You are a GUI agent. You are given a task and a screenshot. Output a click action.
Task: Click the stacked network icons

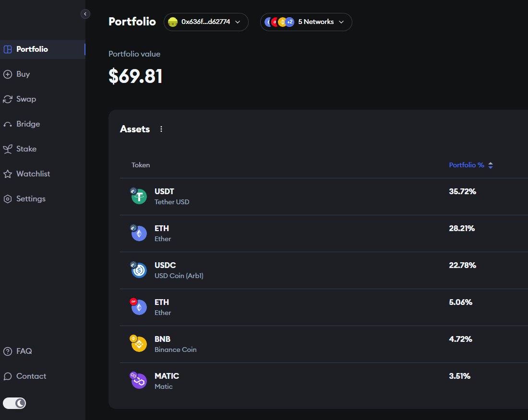pyautogui.click(x=279, y=22)
